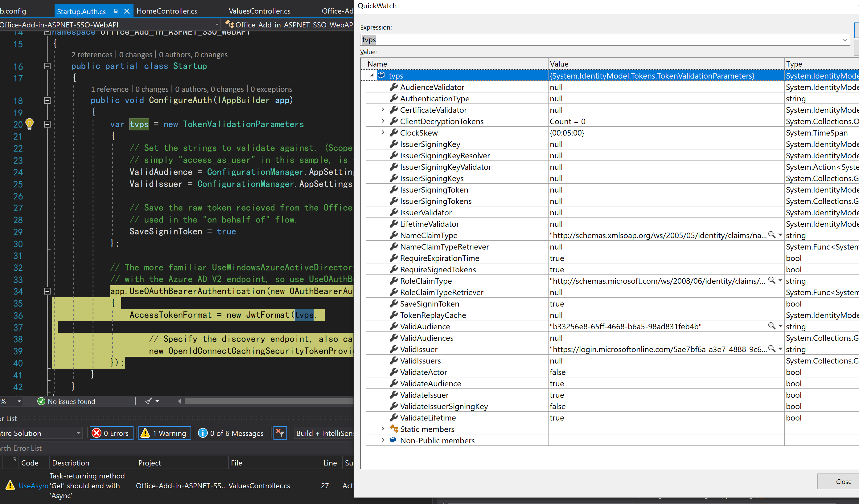Switch to the ValuesController.cs tab
The image size is (859, 504).
coord(259,11)
